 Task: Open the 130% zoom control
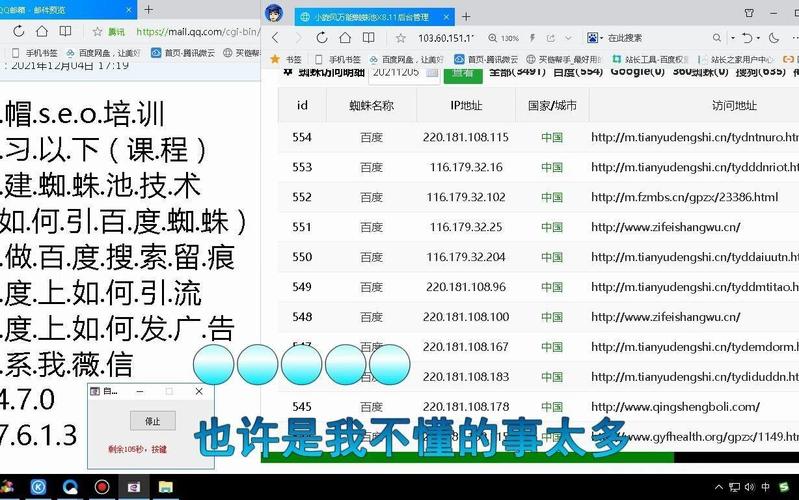pyautogui.click(x=503, y=38)
